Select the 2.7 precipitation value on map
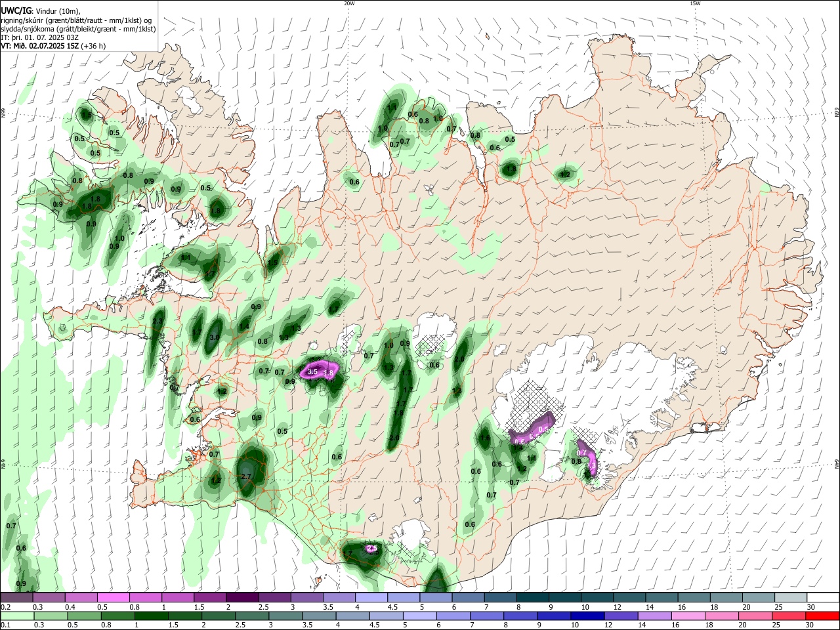 coord(246,476)
